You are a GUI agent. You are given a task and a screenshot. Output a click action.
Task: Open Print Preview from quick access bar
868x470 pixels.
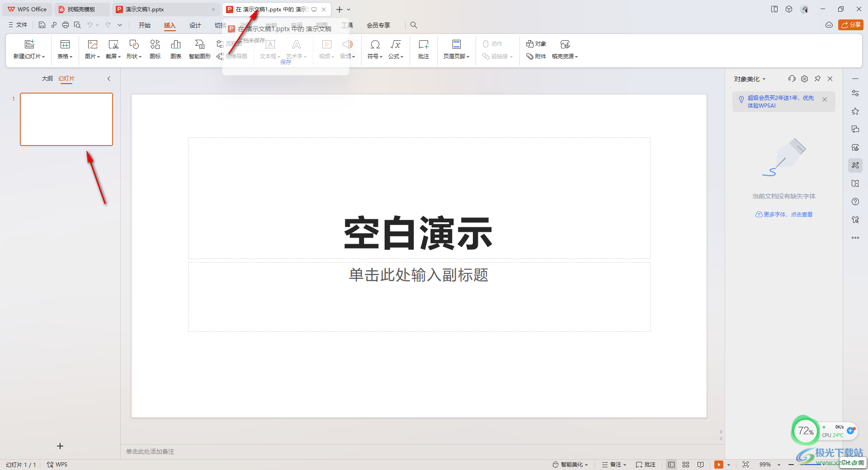(x=77, y=25)
